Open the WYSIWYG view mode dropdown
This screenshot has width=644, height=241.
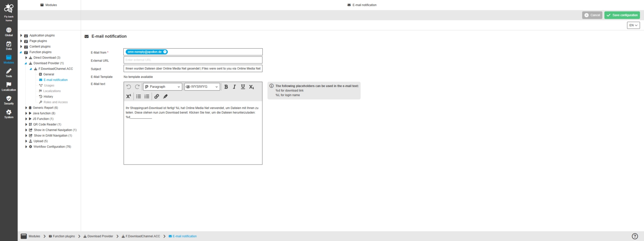pyautogui.click(x=202, y=87)
